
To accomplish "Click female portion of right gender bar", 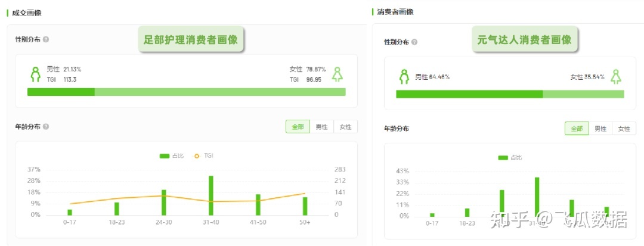I will 583,94.
